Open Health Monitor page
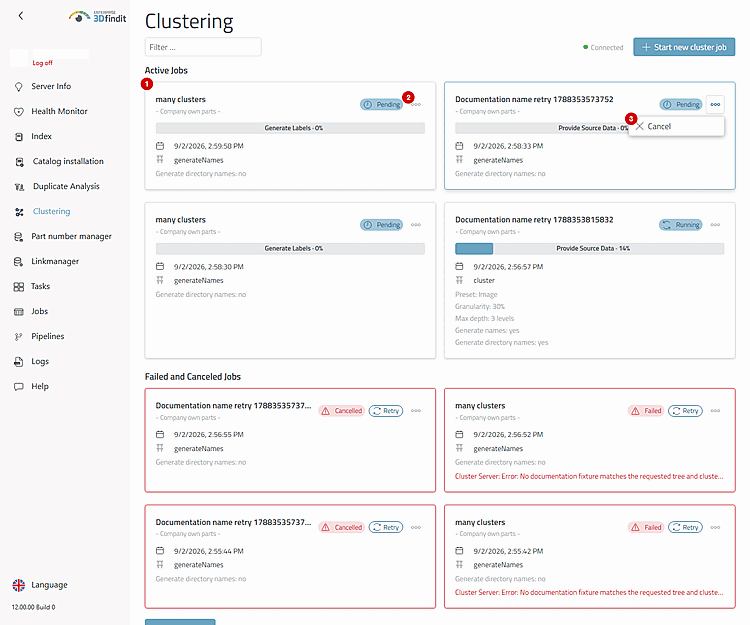The height and width of the screenshot is (625, 750). 59,111
